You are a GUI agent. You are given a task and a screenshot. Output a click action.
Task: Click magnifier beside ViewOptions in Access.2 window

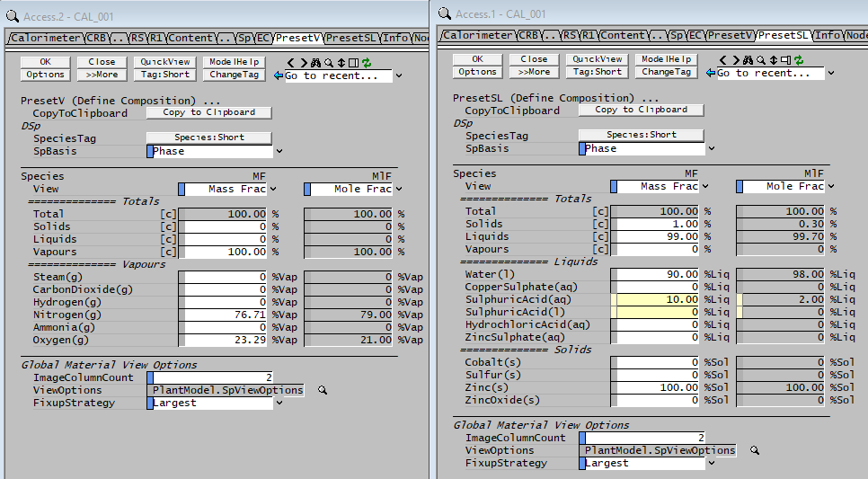point(323,390)
